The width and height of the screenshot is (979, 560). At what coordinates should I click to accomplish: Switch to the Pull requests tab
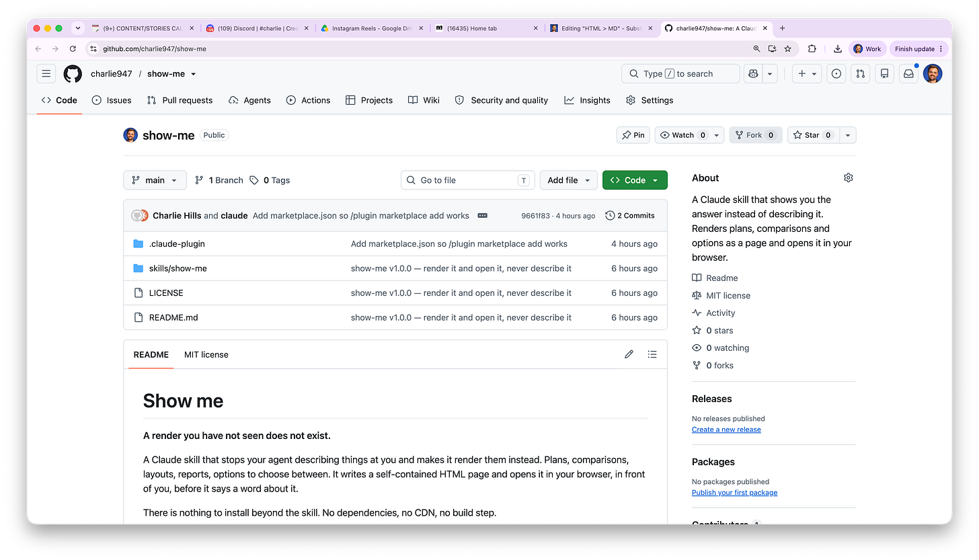pyautogui.click(x=180, y=100)
